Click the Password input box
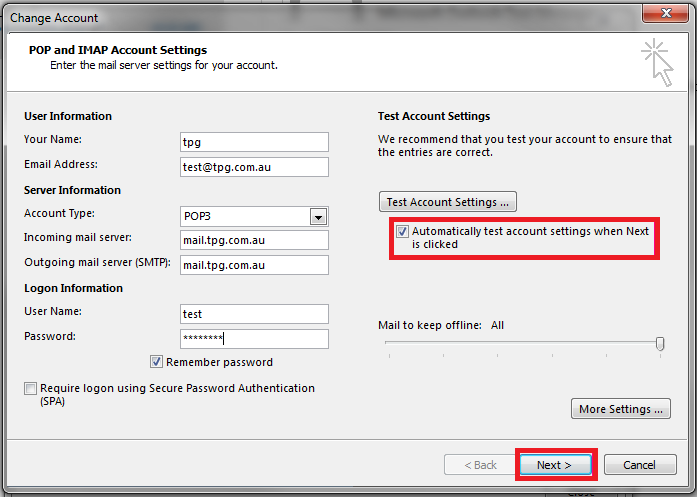Screen dimensions: 697x497 coord(254,339)
